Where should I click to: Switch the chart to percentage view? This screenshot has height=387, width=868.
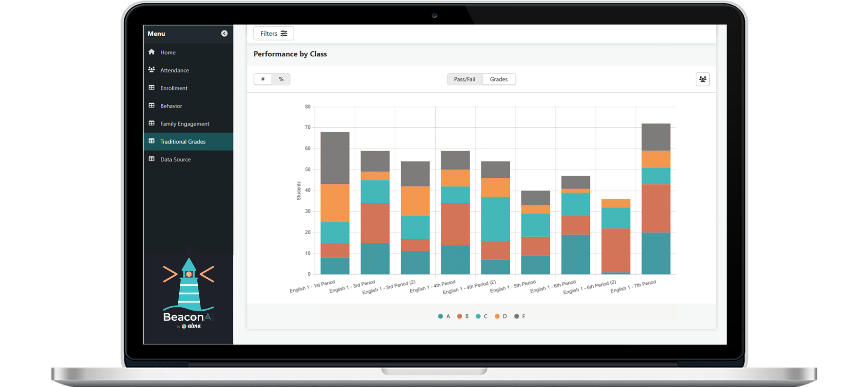coord(281,79)
